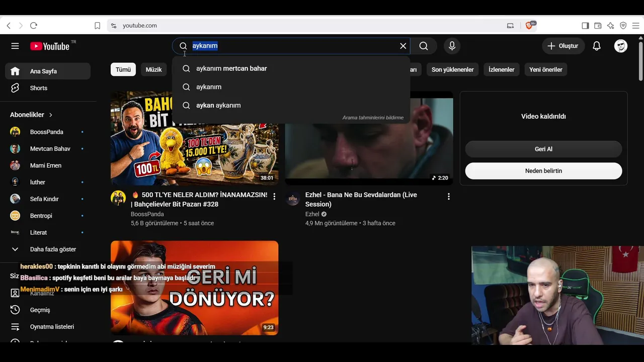The image size is (644, 362).
Task: Reload the YouTube page
Action: (x=34, y=26)
